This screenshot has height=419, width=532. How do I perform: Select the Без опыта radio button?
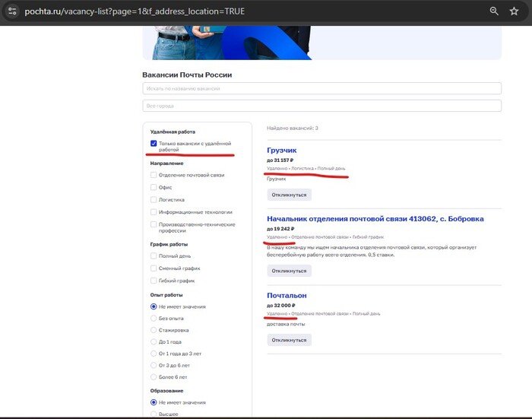pos(154,318)
